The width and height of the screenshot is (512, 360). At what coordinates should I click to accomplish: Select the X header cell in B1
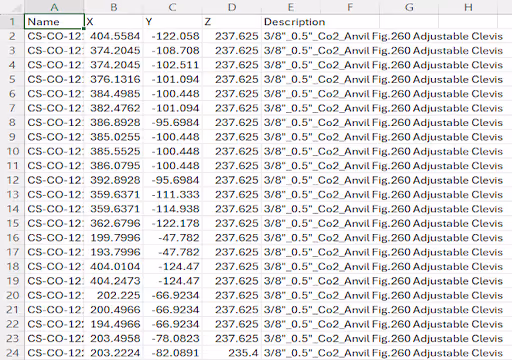coord(113,22)
